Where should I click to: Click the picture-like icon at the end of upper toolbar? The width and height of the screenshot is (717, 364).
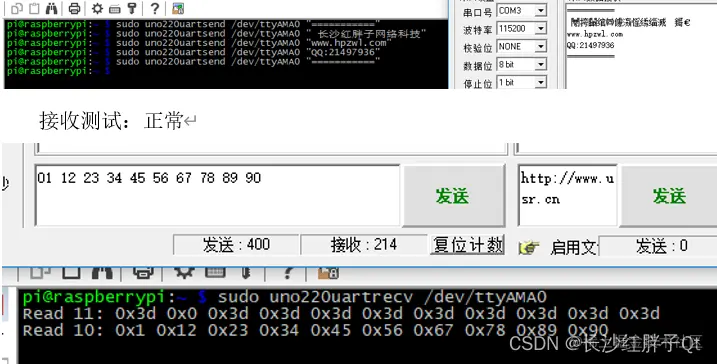click(178, 8)
